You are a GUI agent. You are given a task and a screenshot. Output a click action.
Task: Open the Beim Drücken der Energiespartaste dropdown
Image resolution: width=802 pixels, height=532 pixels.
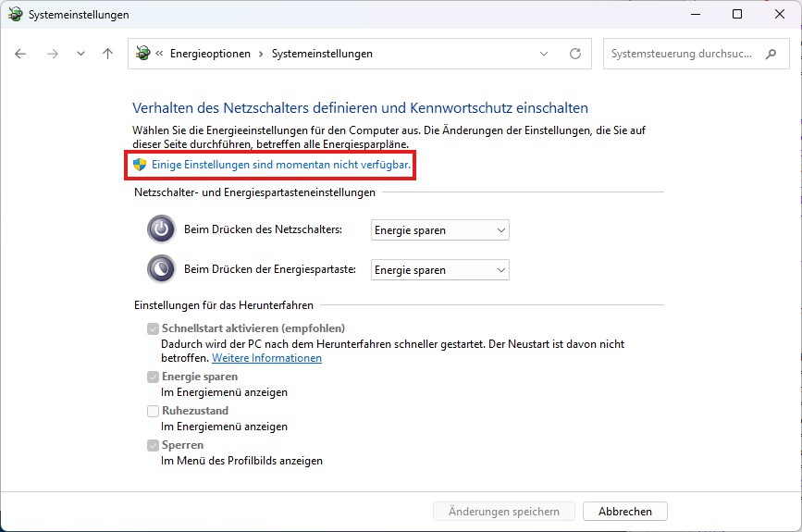(440, 270)
